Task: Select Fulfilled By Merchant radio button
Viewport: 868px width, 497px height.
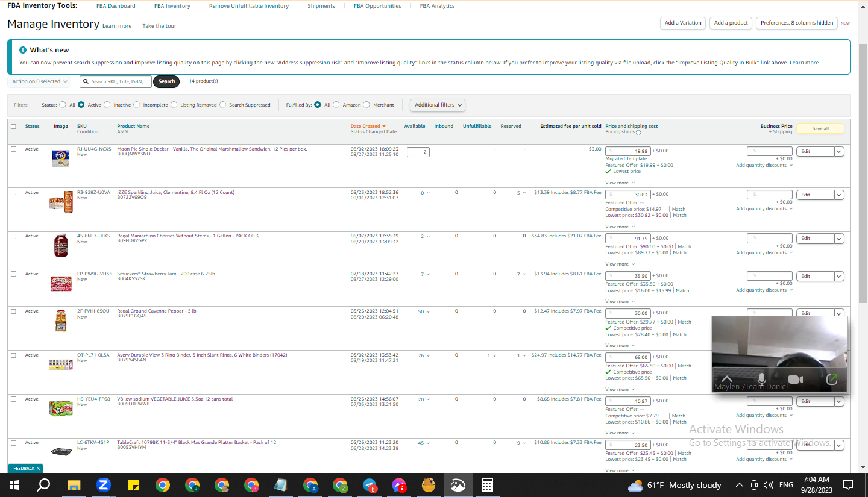Action: [366, 105]
